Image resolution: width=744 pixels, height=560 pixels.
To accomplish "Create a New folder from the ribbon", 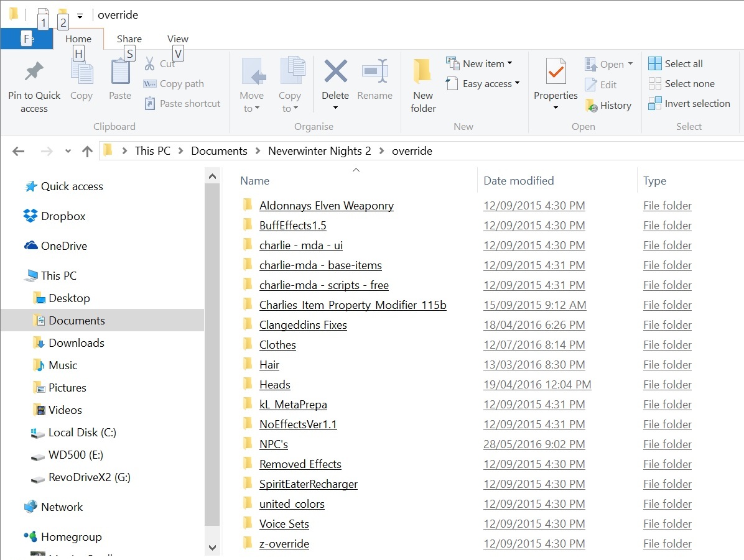I will coord(423,85).
